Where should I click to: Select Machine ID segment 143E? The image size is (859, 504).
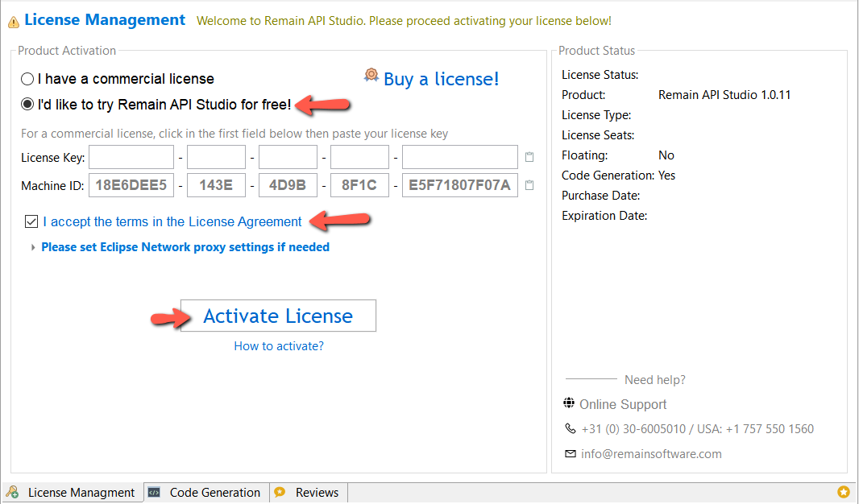point(217,185)
